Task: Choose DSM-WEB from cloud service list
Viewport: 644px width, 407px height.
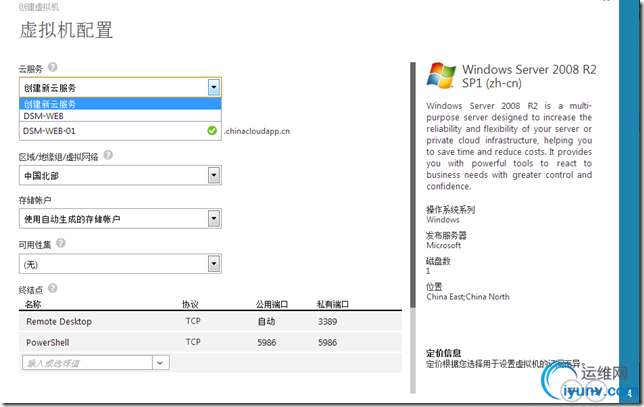Action: pyautogui.click(x=120, y=116)
